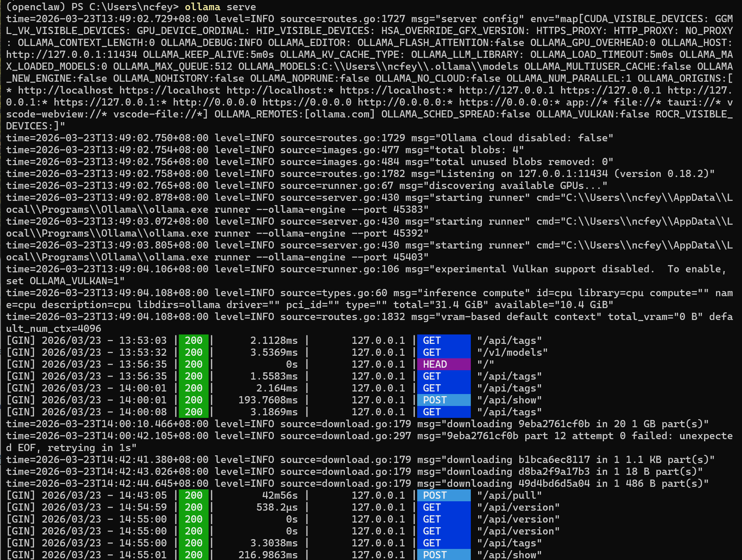
Task: Click the 3.1869ms latency value
Action: 274,412
